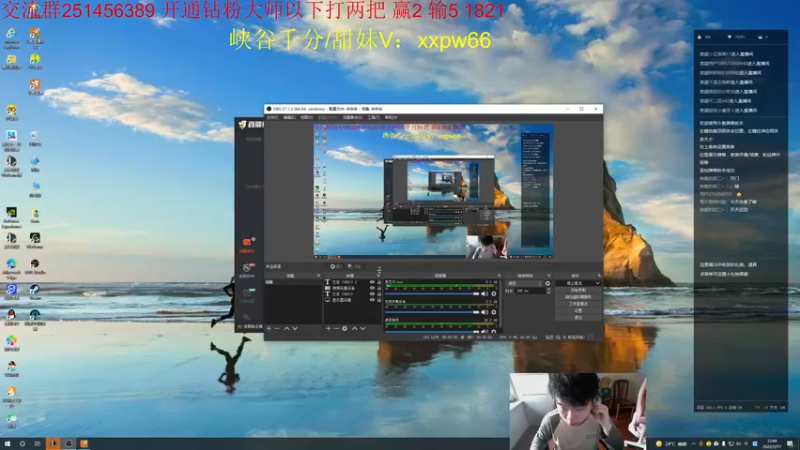Lock the 文本 (GDI+) 2 source
Image resolution: width=800 pixels, height=450 pixels.
(379, 282)
